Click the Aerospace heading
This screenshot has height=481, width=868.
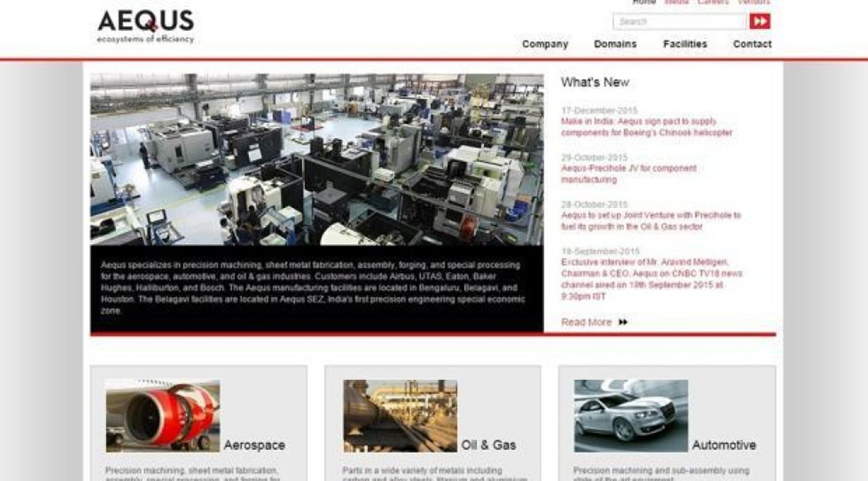[x=255, y=445]
